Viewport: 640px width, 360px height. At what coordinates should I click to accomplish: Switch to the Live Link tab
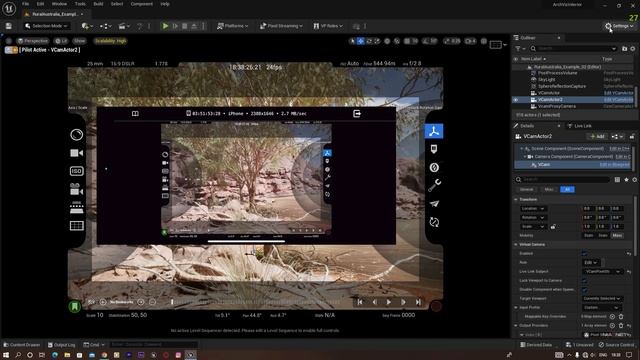[580, 126]
